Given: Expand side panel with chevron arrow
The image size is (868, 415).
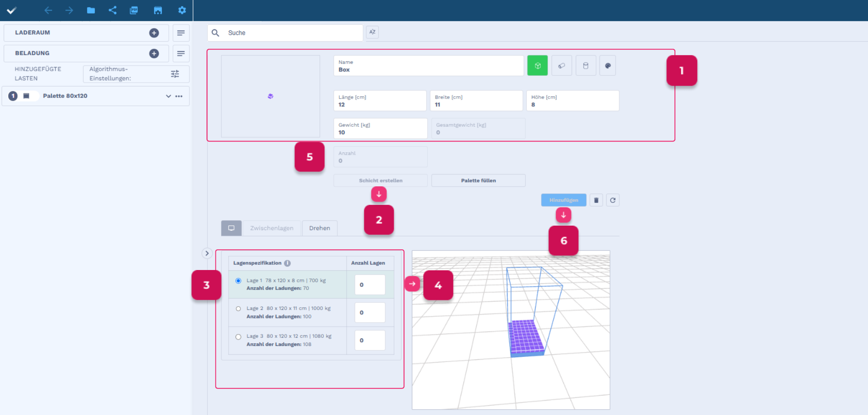Looking at the screenshot, I should 207,253.
